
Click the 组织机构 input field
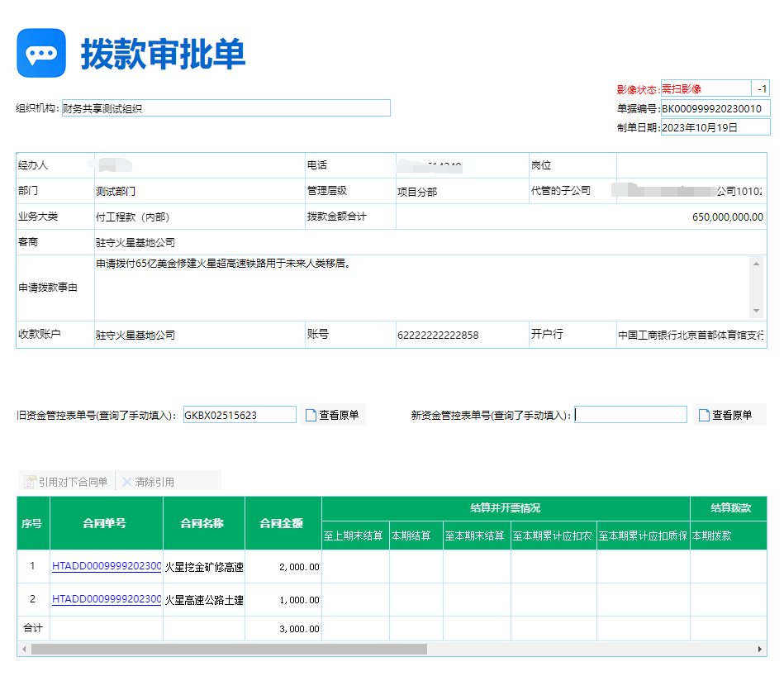pyautogui.click(x=226, y=108)
